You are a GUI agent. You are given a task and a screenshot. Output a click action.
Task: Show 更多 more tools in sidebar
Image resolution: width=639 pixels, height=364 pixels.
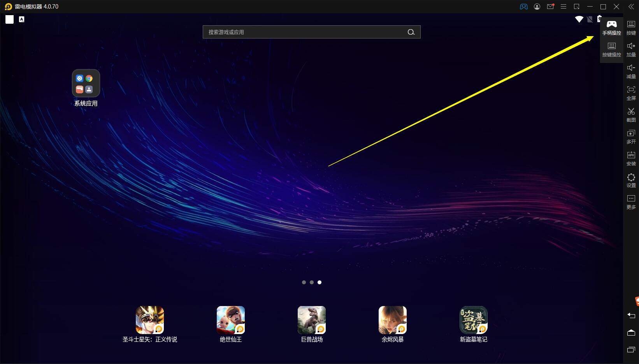coord(631,202)
